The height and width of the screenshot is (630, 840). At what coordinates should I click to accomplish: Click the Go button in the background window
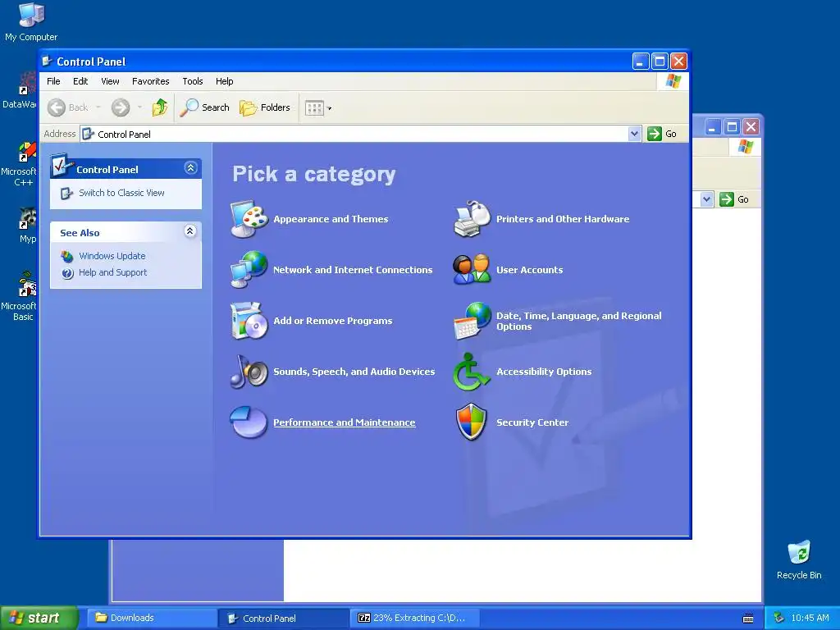click(x=734, y=199)
